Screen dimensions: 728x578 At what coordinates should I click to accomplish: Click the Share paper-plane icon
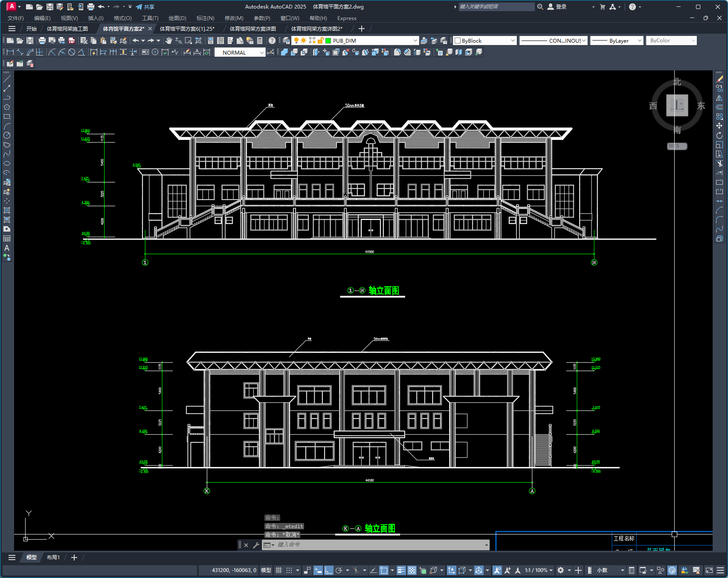139,7
